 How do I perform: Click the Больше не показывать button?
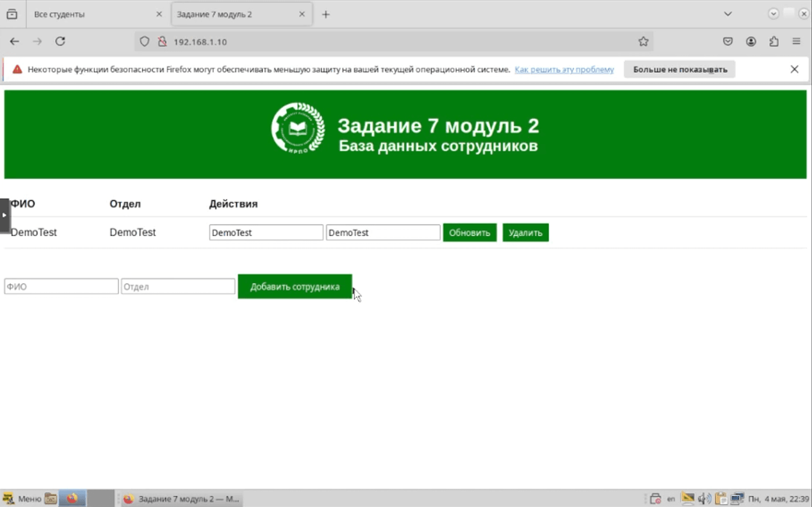click(680, 69)
